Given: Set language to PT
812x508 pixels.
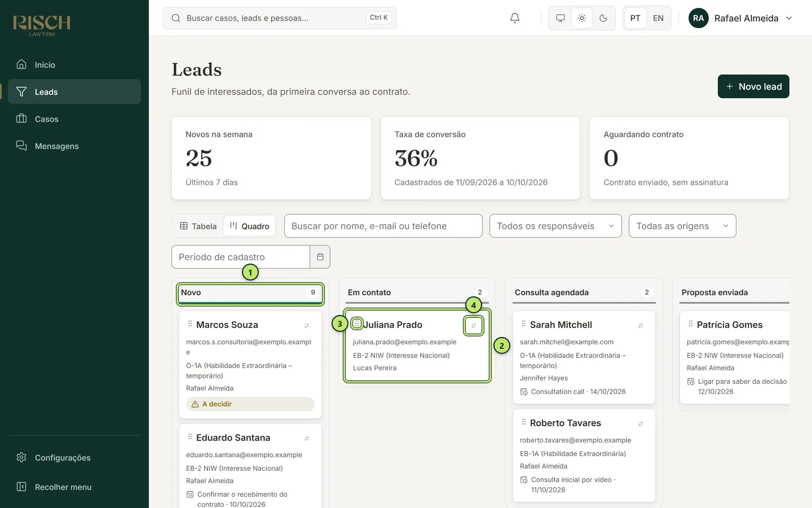Looking at the screenshot, I should tap(636, 18).
